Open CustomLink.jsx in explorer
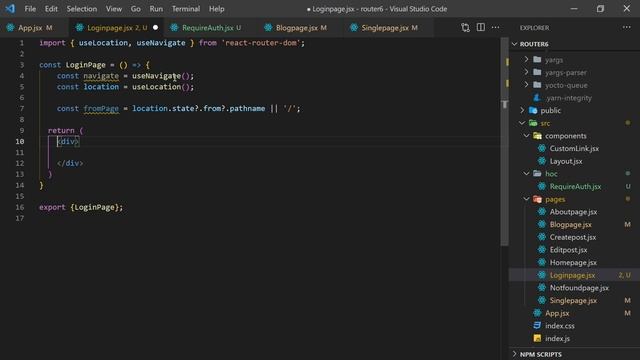This screenshot has height=360, width=640. [x=574, y=149]
